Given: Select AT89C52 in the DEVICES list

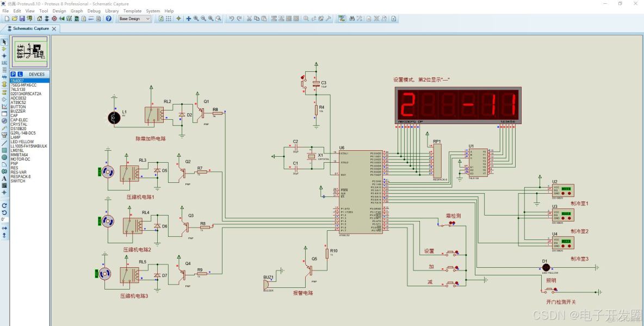Looking at the screenshot, I should pos(19,102).
